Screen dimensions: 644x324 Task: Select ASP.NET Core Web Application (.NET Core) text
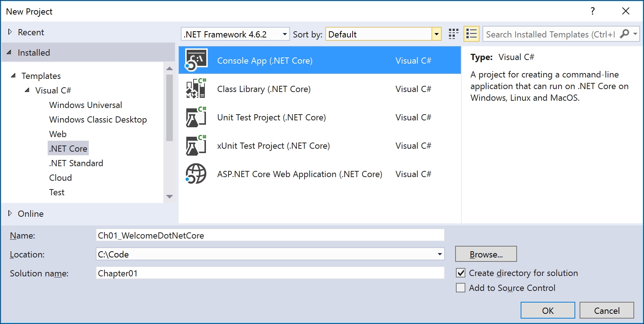pyautogui.click(x=299, y=174)
